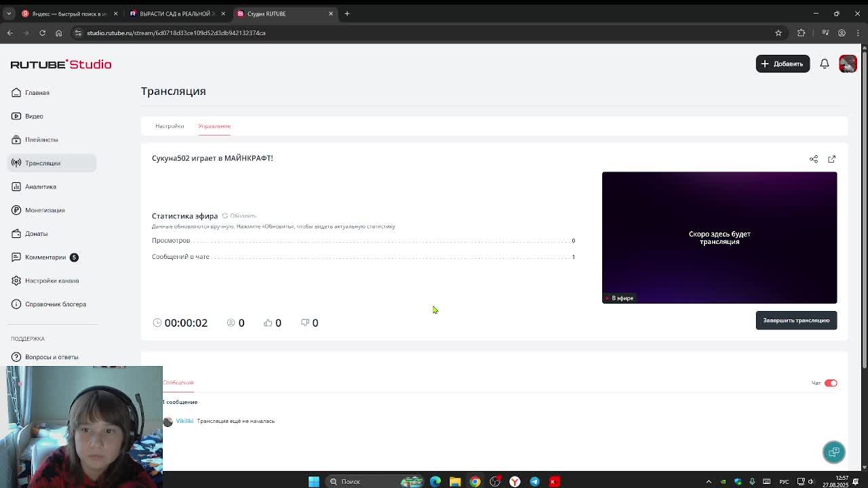Viewport: 868px width, 488px height.
Task: Click the Vikiliki chat avatar
Action: (x=167, y=422)
